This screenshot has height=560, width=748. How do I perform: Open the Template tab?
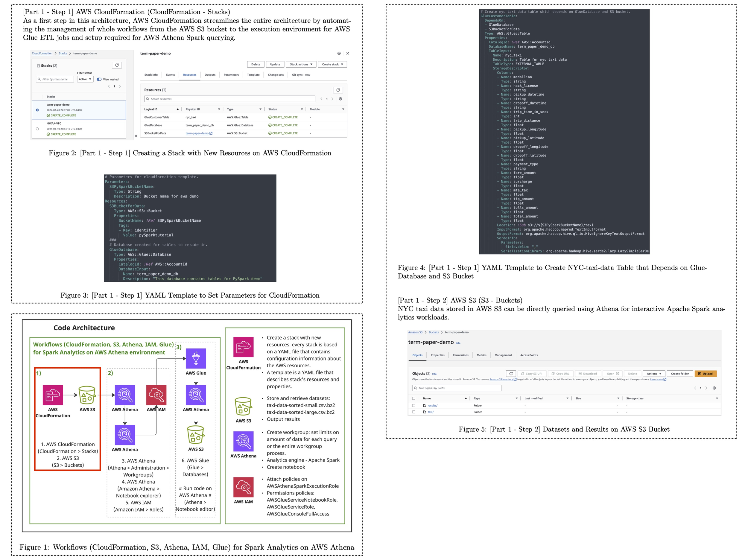coord(253,75)
